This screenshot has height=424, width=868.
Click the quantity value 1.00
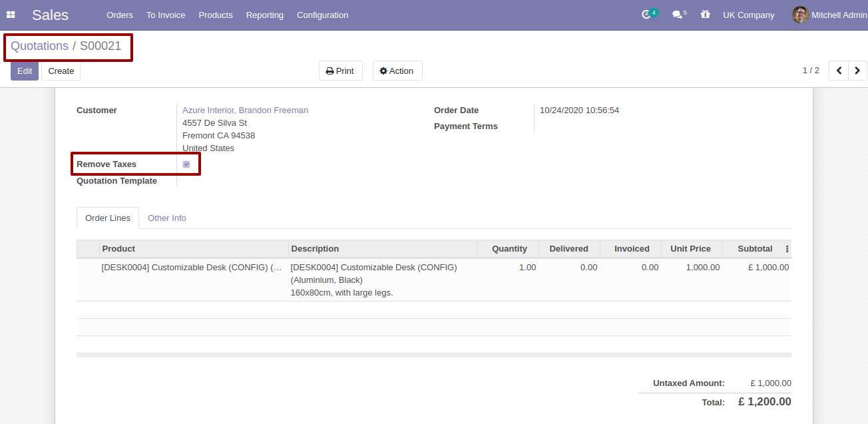pos(527,268)
